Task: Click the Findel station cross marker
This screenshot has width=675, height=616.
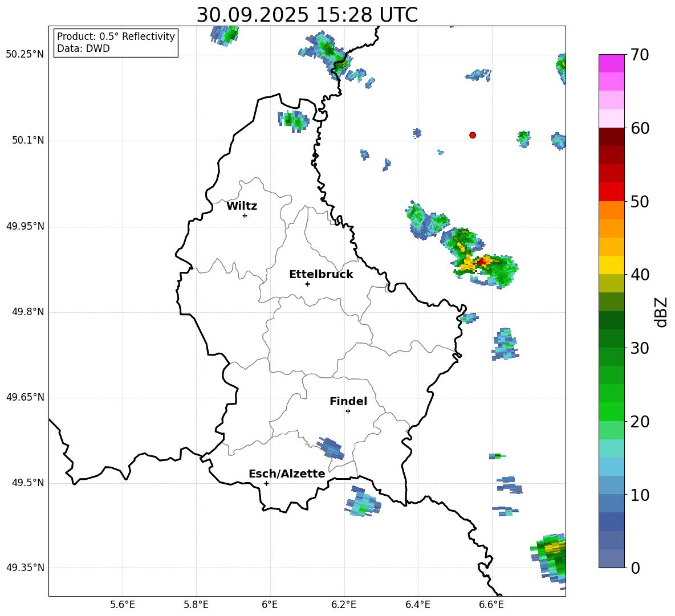Action: [348, 411]
